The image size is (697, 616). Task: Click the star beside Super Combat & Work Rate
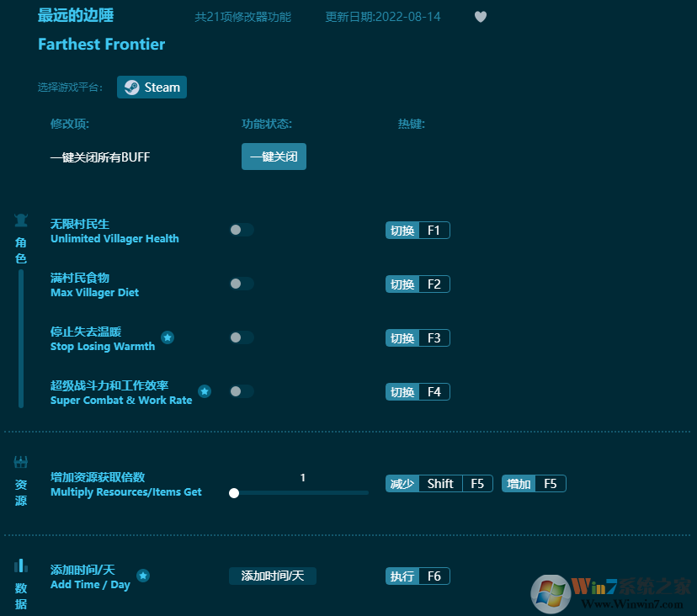(204, 390)
